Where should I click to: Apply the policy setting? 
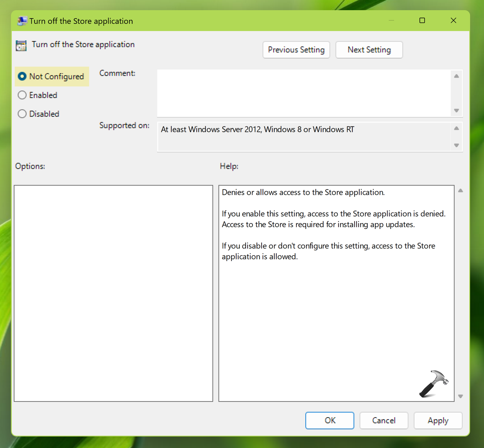click(438, 420)
